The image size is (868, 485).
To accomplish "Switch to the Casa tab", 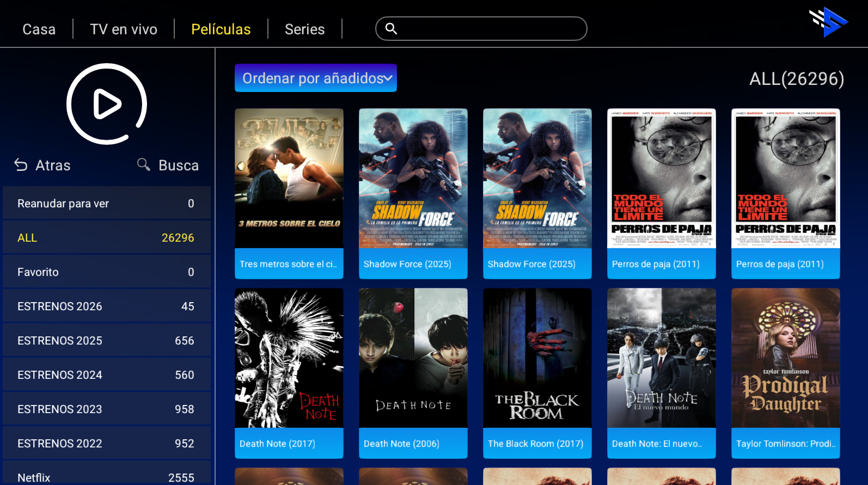I will pyautogui.click(x=39, y=29).
